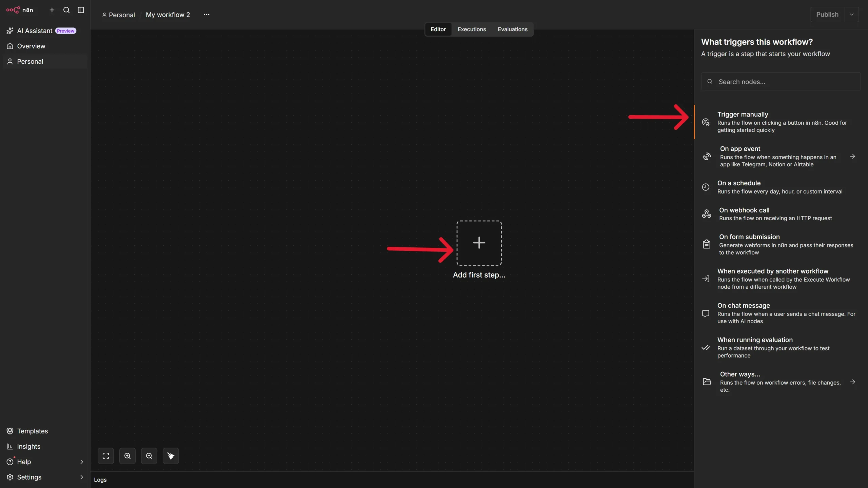Select On form submission clipboard icon

707,244
